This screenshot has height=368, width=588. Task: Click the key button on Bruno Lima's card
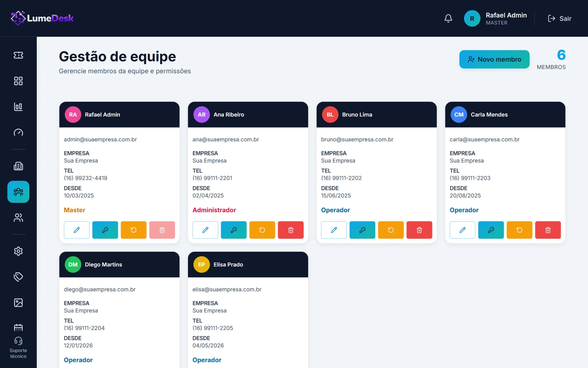[362, 230]
